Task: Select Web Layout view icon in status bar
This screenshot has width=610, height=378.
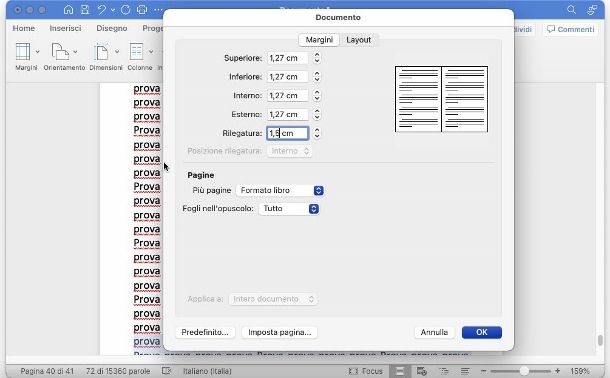Action: pyautogui.click(x=421, y=371)
